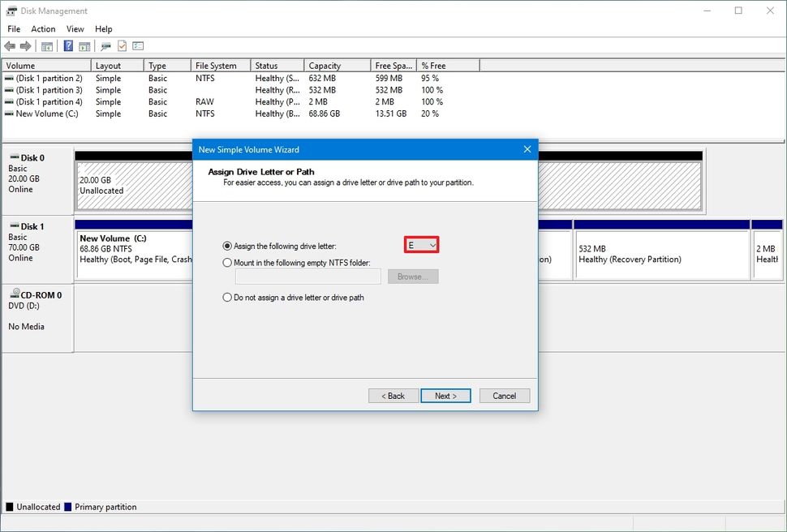Screen dimensions: 787x532
Task: Select 'Do not assign a drive letter or drive path'
Action: (x=228, y=298)
